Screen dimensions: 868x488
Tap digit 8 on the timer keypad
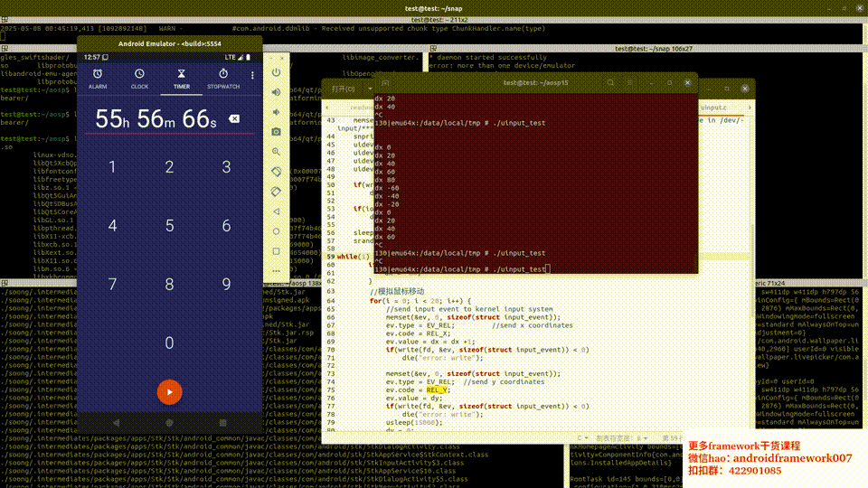point(169,284)
